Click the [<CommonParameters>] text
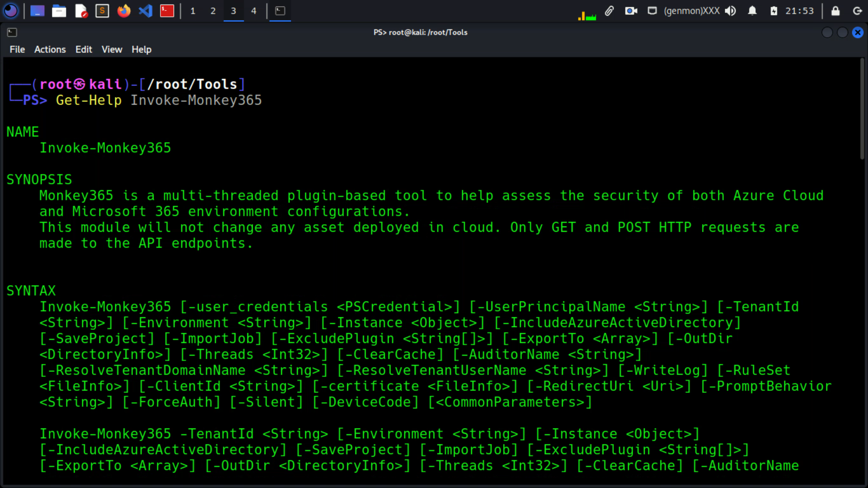 pyautogui.click(x=510, y=402)
